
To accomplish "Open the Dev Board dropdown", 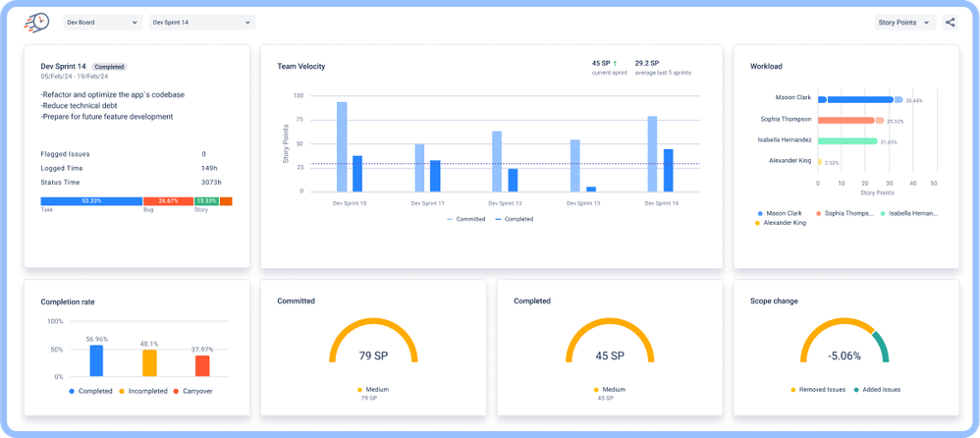I will coord(102,22).
